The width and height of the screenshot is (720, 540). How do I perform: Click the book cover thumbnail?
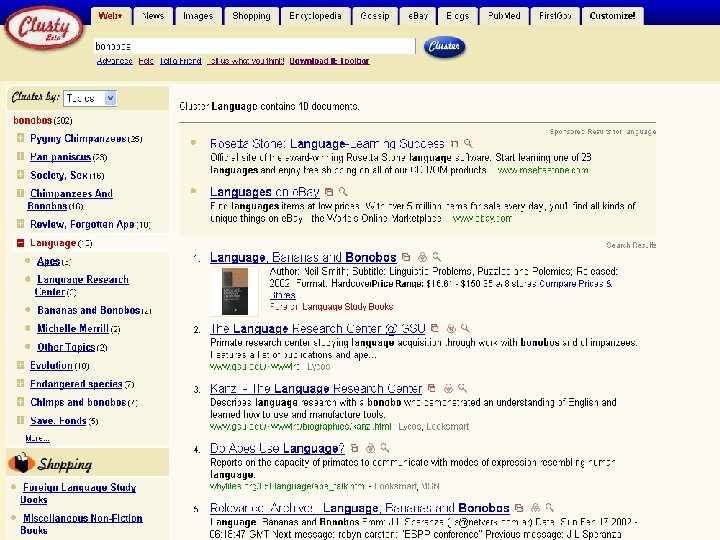coord(235,292)
